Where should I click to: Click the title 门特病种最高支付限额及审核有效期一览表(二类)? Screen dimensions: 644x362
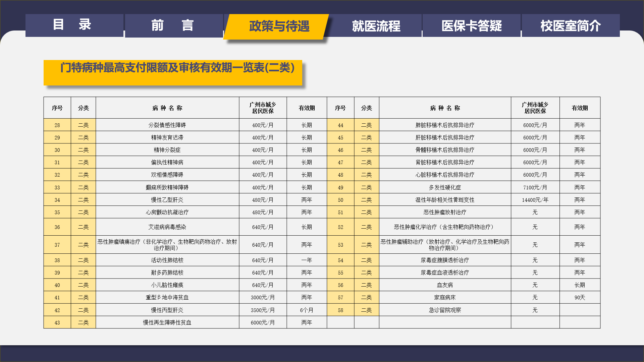tap(177, 68)
